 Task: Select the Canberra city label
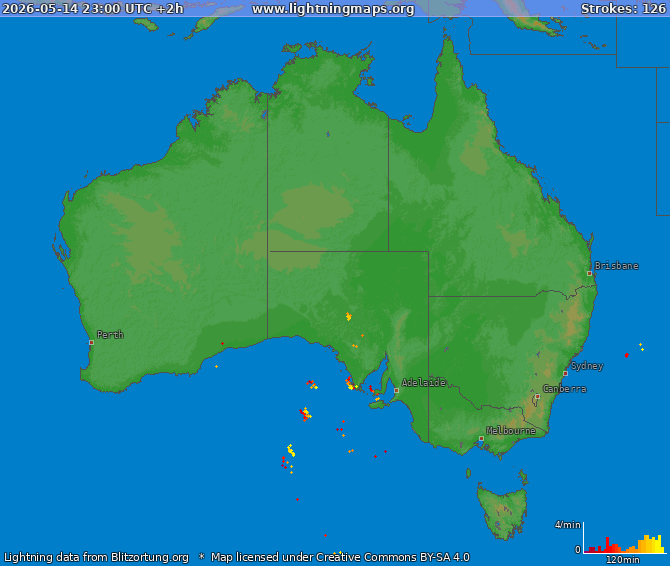[x=564, y=389]
